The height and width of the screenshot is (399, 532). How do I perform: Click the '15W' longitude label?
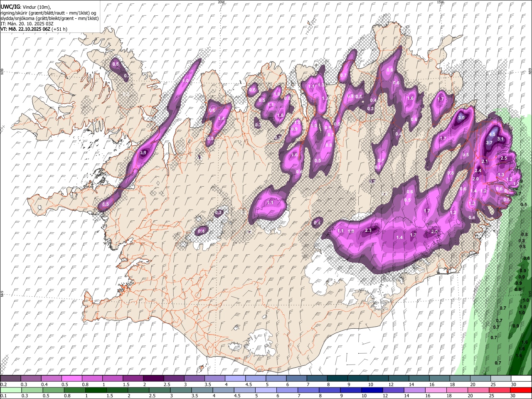(440, 2)
